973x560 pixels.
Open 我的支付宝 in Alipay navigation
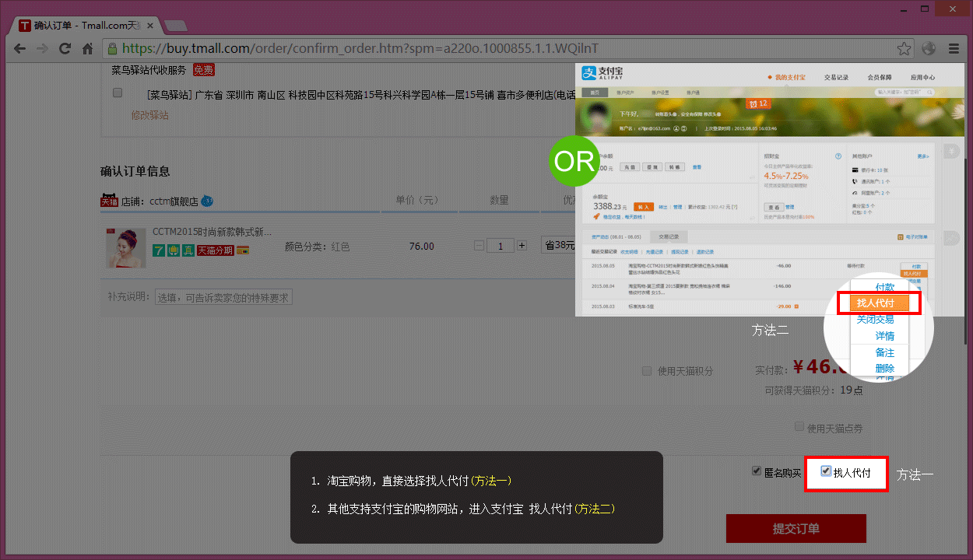pyautogui.click(x=790, y=77)
